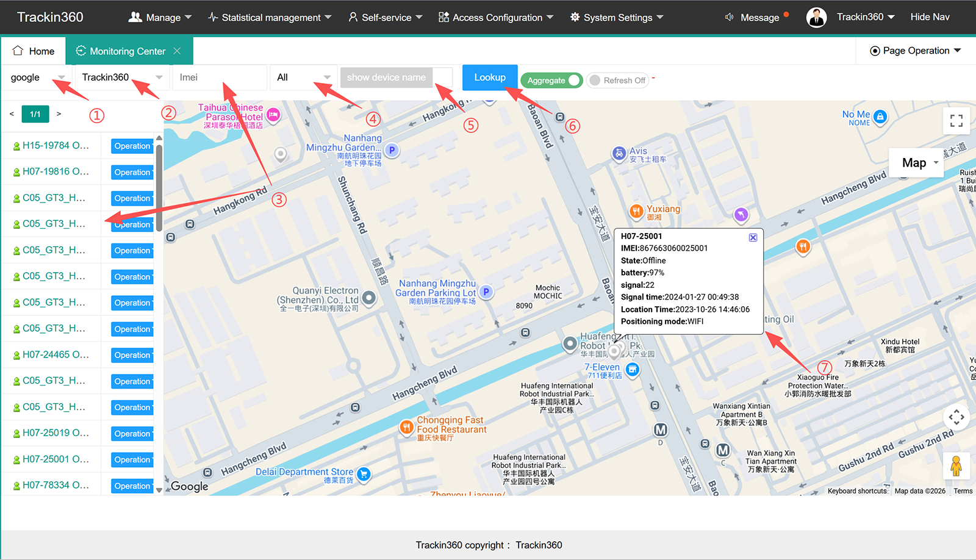Open the map Terms link
The width and height of the screenshot is (976, 560).
963,491
